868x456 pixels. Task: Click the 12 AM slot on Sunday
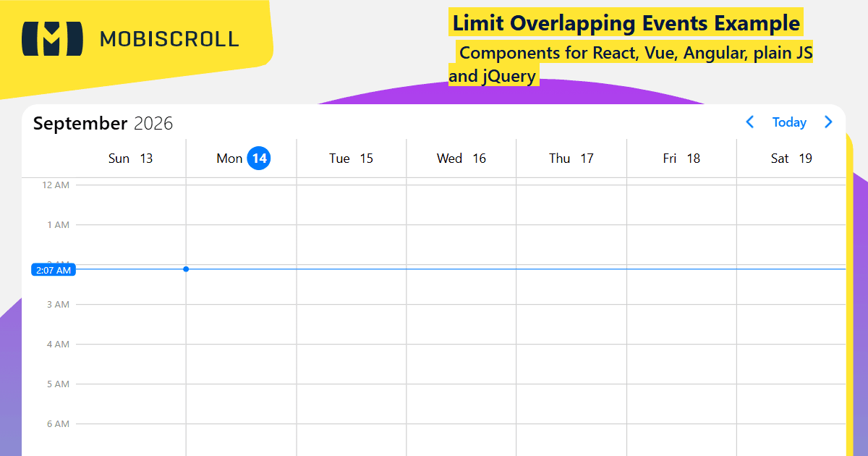point(131,205)
